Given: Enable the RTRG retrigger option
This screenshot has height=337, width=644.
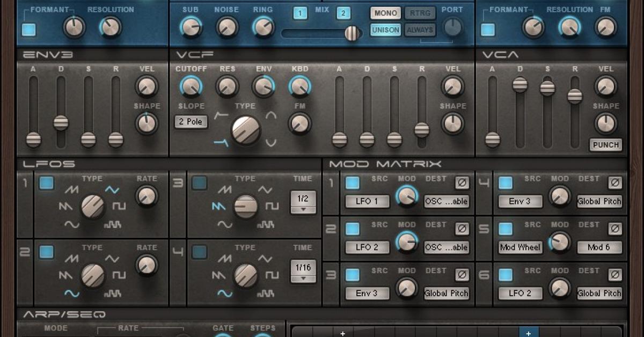Looking at the screenshot, I should pos(421,13).
